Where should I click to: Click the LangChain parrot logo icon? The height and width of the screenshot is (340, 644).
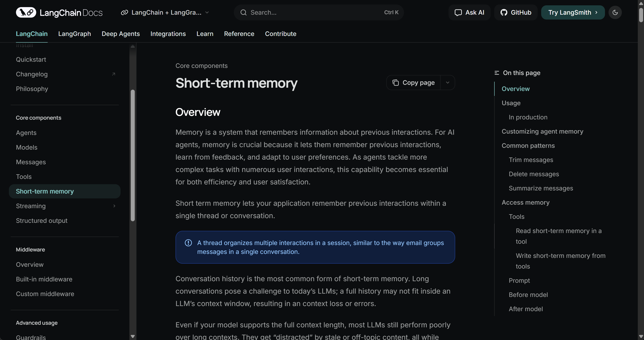coord(26,12)
